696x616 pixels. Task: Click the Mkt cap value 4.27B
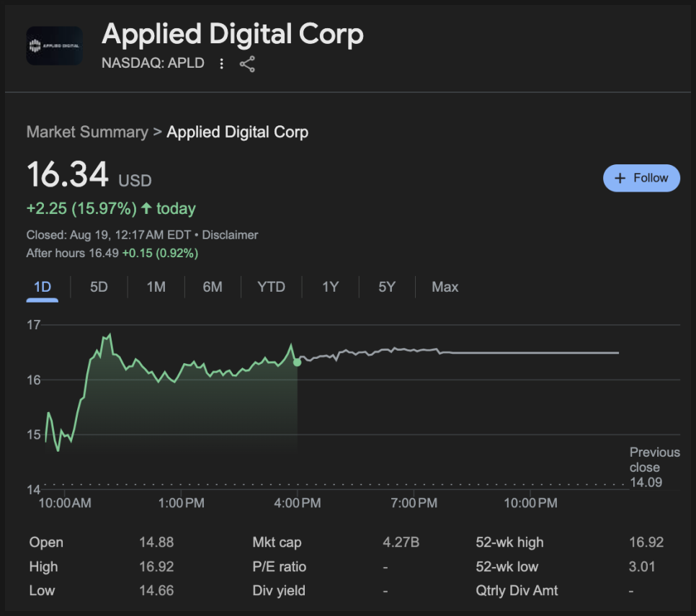[x=401, y=543]
